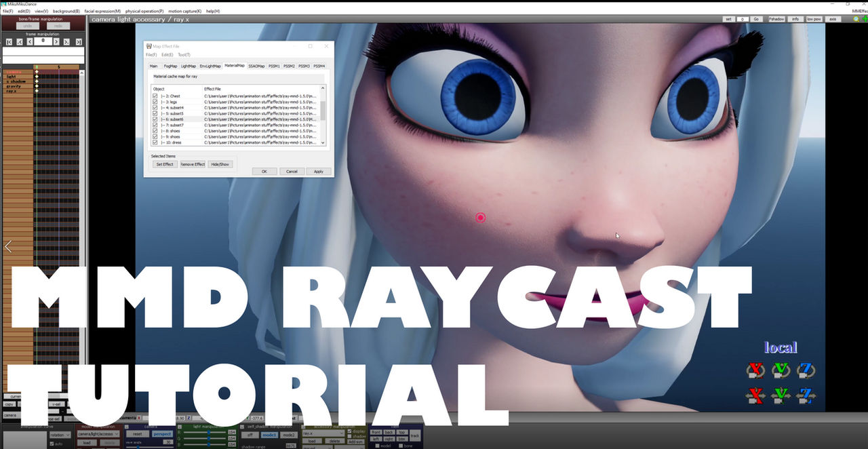
Task: Click the low pow button
Action: [814, 19]
